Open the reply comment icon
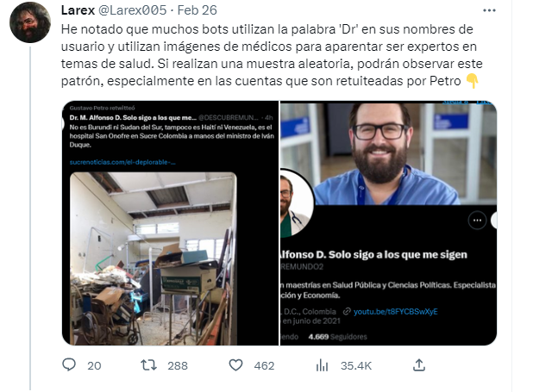Screen dimensions: 558x392 pyautogui.click(x=69, y=365)
